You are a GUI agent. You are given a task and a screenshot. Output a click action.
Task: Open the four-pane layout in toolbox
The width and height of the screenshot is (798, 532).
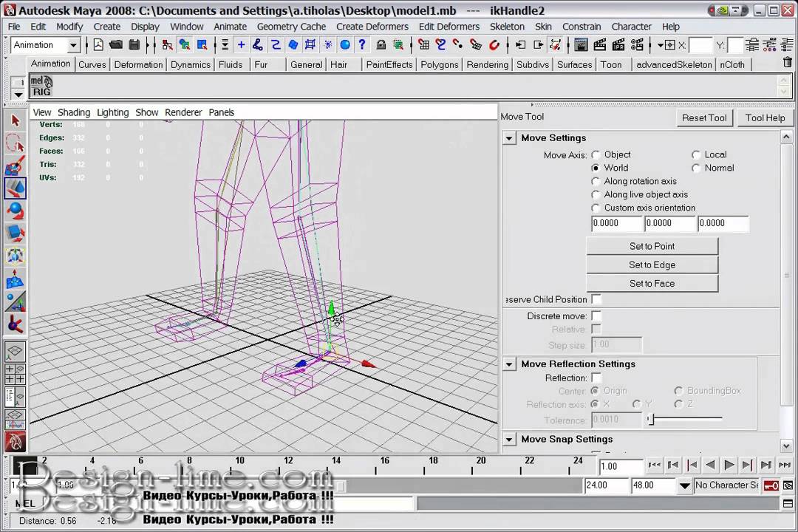point(15,374)
